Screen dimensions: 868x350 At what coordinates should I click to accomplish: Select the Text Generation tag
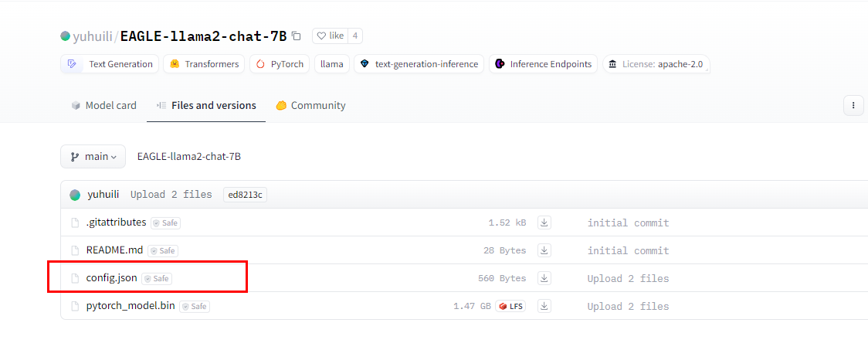coord(110,63)
